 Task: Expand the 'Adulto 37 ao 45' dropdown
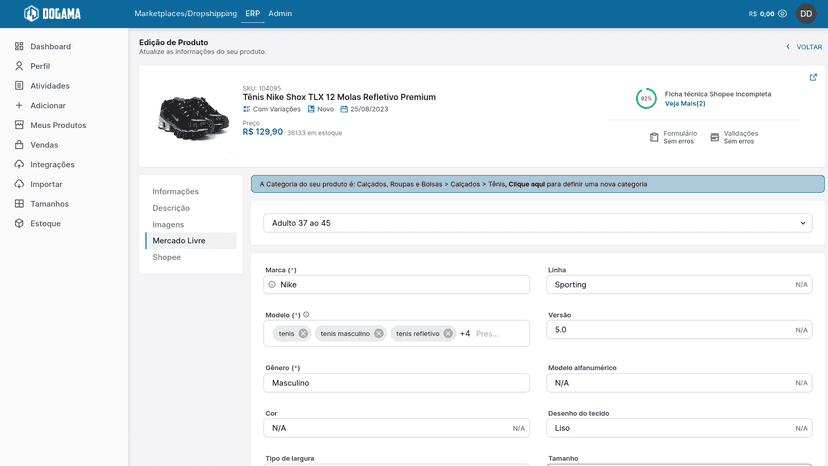(538, 223)
